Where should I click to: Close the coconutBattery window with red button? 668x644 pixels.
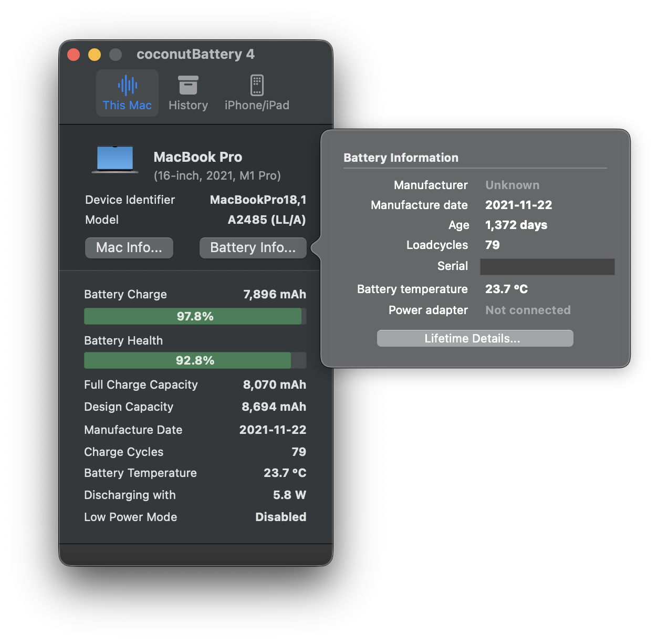[x=74, y=55]
